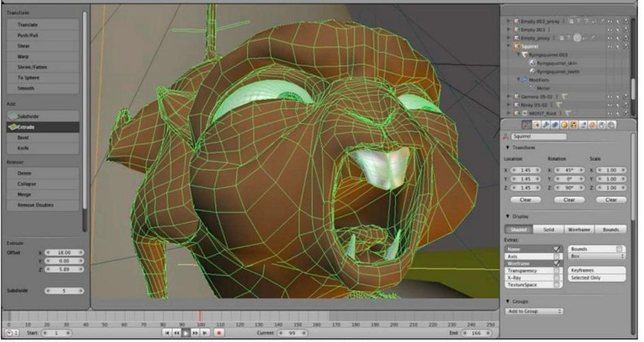Select the Subdivide tool icon

tap(13, 116)
